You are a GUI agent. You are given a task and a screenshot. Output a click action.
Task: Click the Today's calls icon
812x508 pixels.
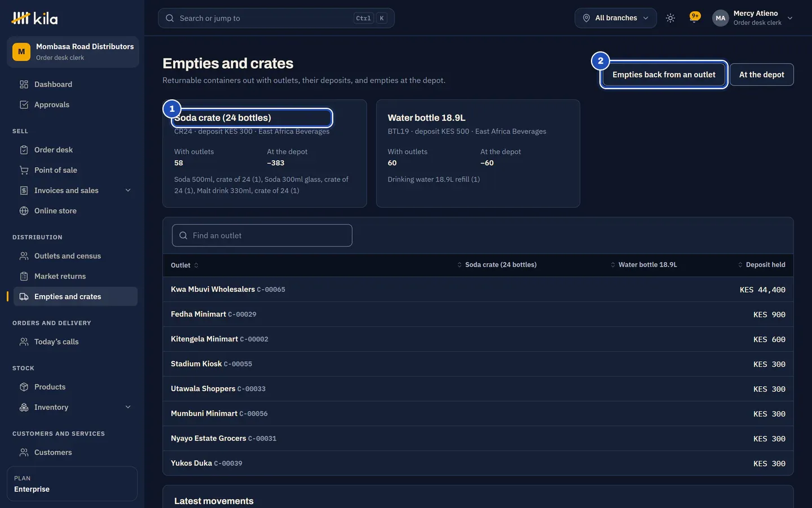click(24, 341)
